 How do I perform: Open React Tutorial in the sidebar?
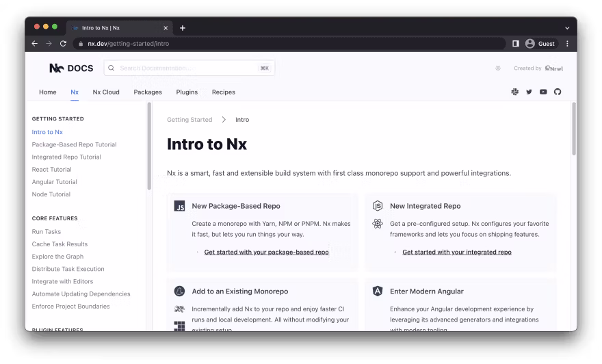click(51, 170)
